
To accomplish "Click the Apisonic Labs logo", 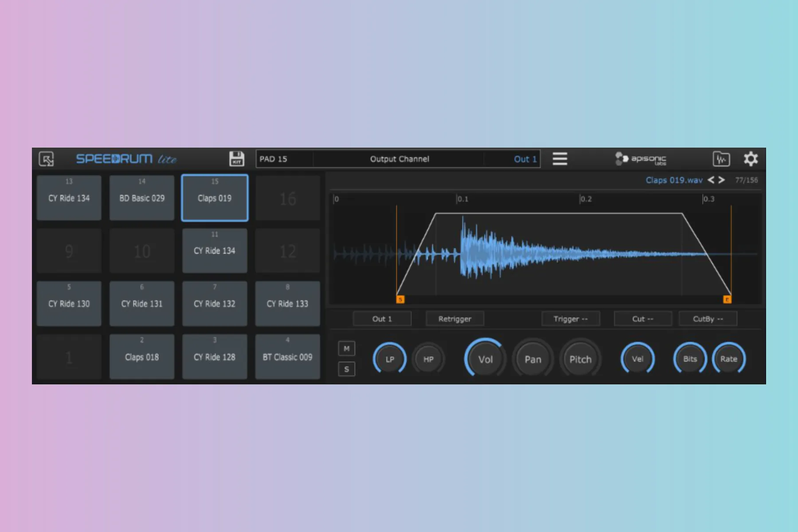I will click(x=641, y=159).
